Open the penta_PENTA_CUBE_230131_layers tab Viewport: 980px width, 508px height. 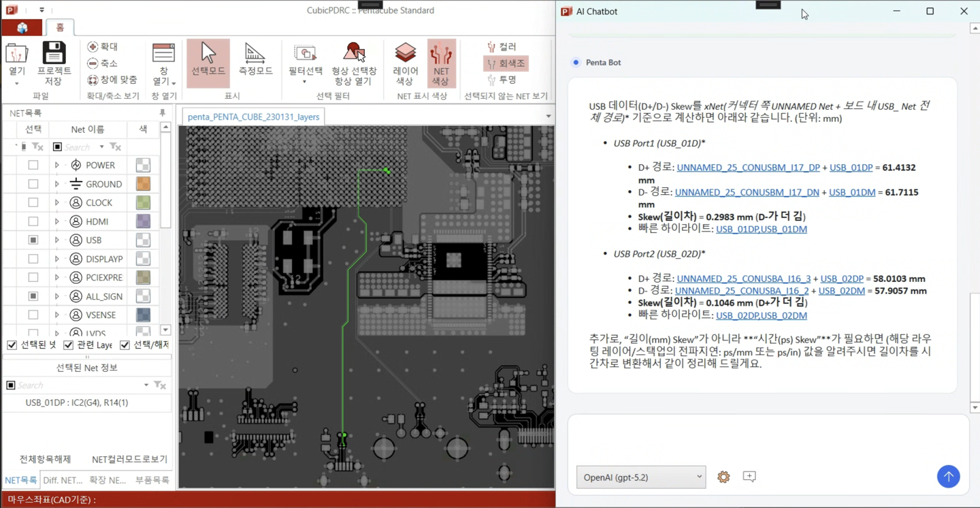[x=253, y=116]
